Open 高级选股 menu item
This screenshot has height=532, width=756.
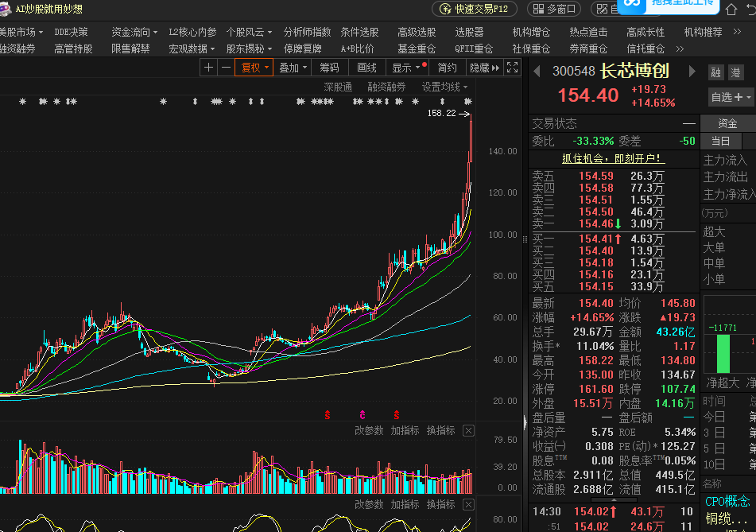[x=417, y=32]
